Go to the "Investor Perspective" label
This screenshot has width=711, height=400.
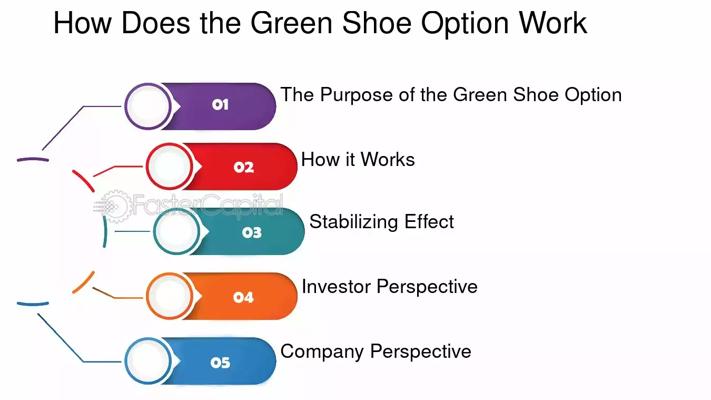click(389, 287)
